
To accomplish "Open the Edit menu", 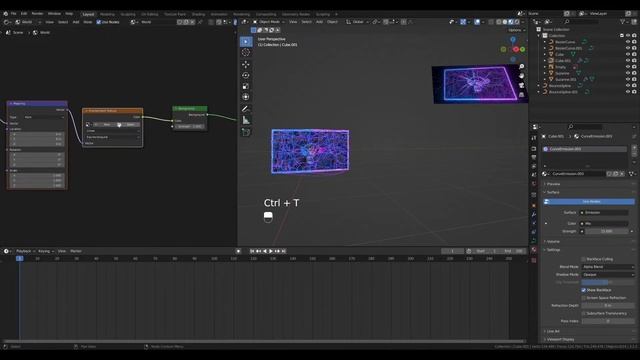I will click(24, 13).
